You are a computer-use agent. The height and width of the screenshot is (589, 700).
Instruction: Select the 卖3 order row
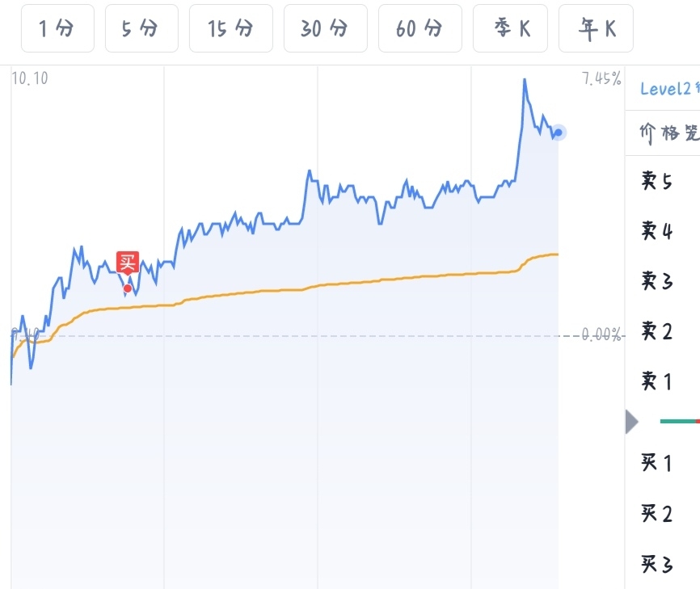[x=657, y=280]
